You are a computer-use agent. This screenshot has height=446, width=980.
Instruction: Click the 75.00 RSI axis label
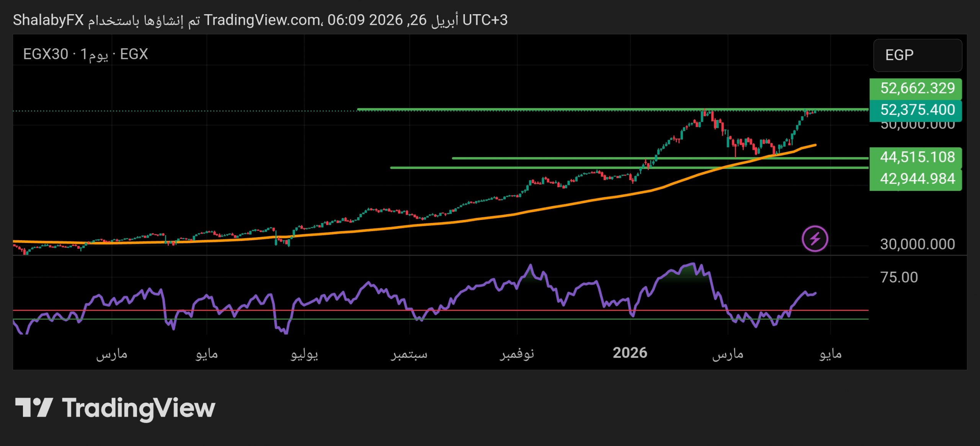coord(899,277)
